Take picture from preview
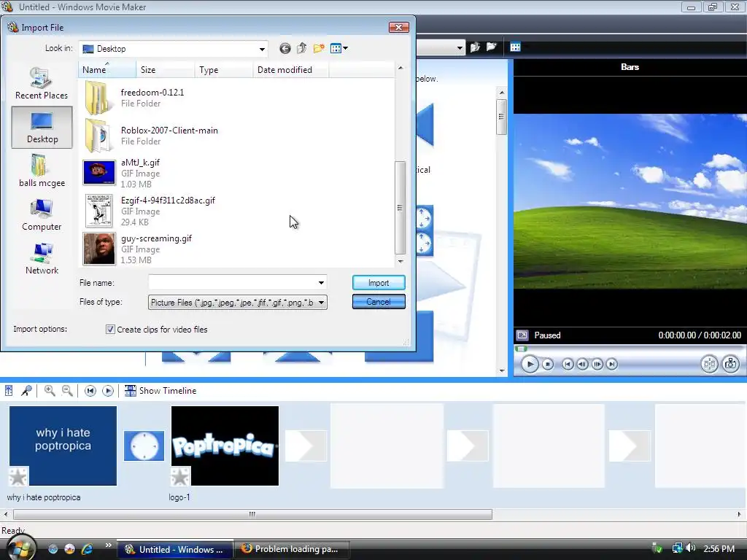Viewport: 747px width, 560px height. pos(730,365)
